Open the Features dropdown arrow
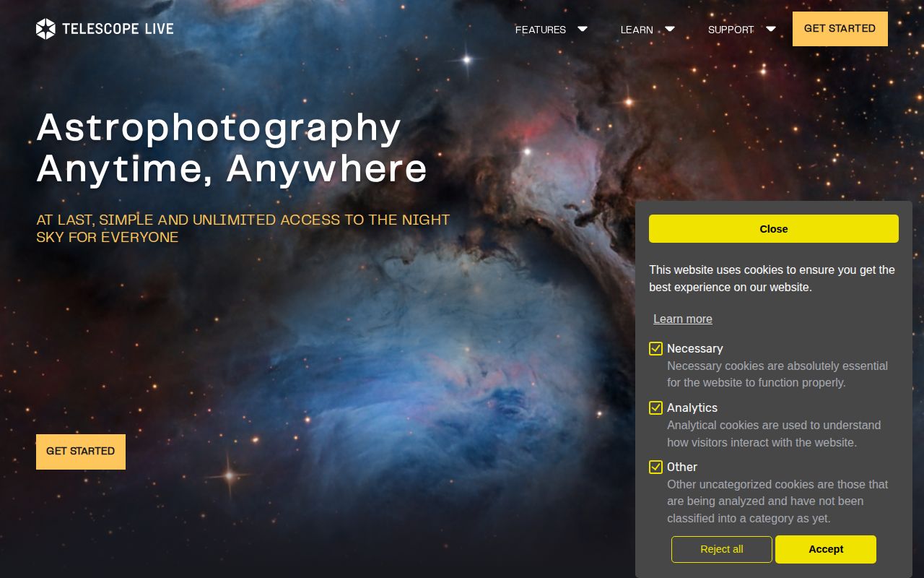The height and width of the screenshot is (578, 924). pos(583,29)
